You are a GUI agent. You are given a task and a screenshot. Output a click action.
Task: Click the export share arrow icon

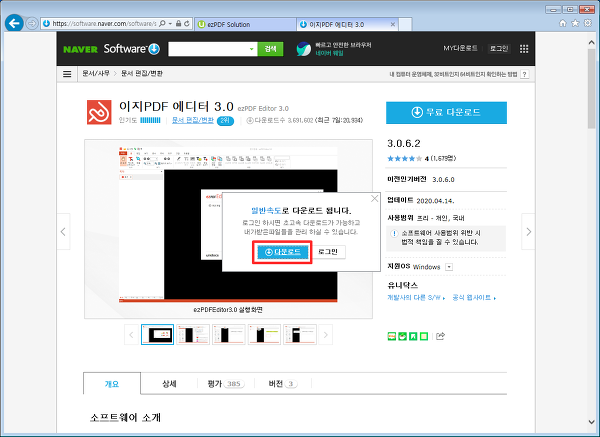(440, 336)
